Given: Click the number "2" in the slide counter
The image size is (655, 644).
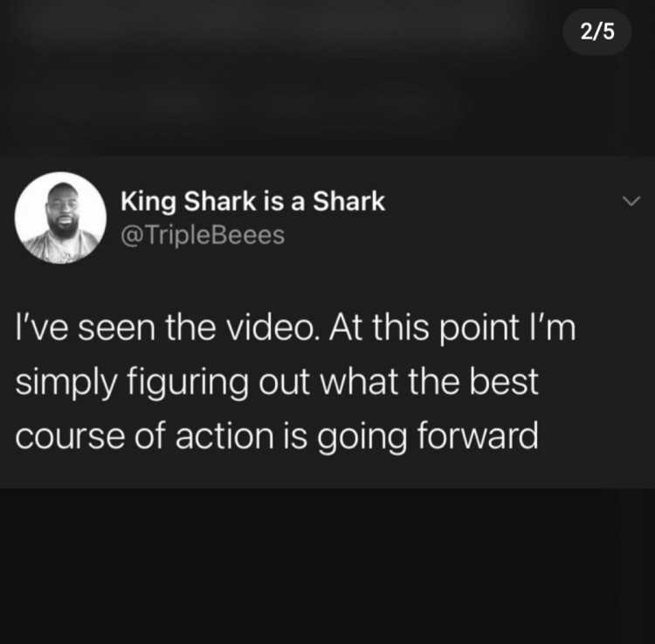Looking at the screenshot, I should (x=586, y=31).
